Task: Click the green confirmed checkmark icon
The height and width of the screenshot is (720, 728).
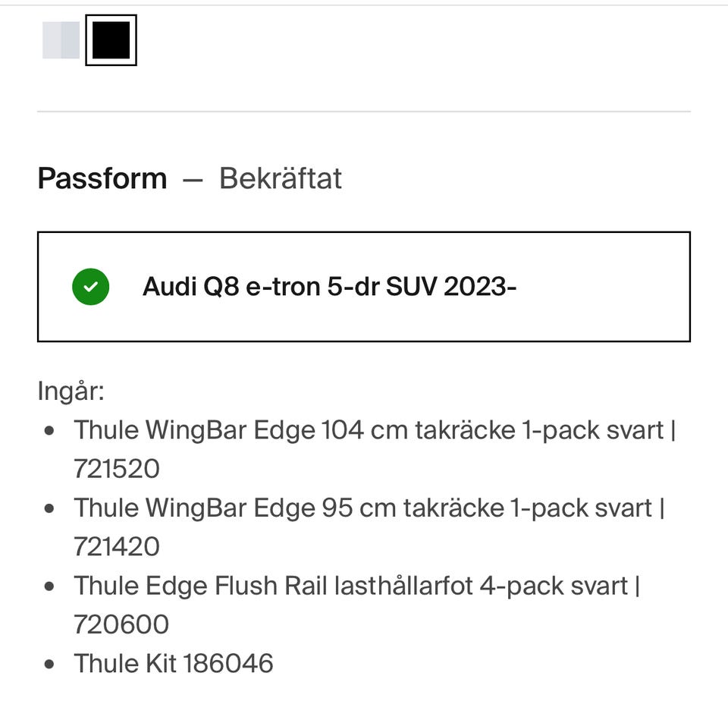Action: click(x=91, y=287)
